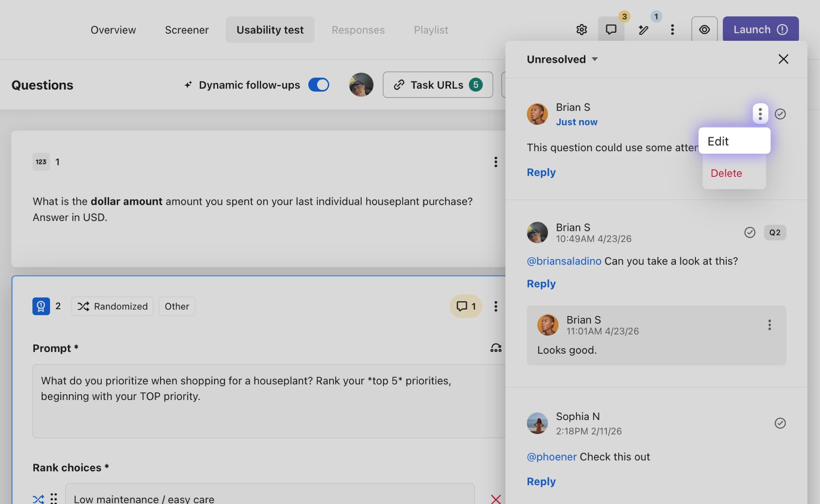The height and width of the screenshot is (504, 820).
Task: Click into the Prompt text field
Action: [268, 400]
